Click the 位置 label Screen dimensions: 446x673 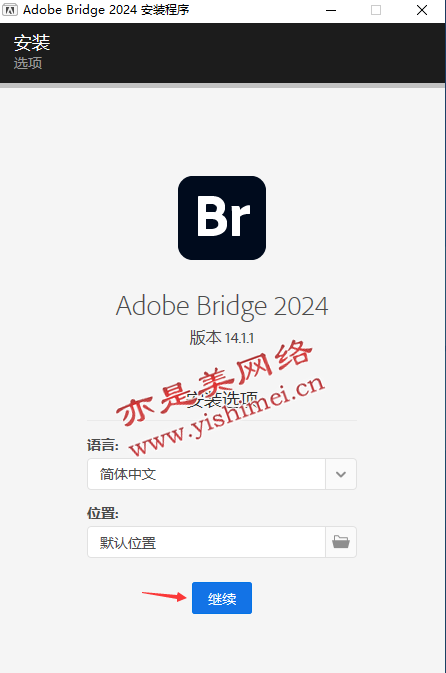click(x=103, y=513)
